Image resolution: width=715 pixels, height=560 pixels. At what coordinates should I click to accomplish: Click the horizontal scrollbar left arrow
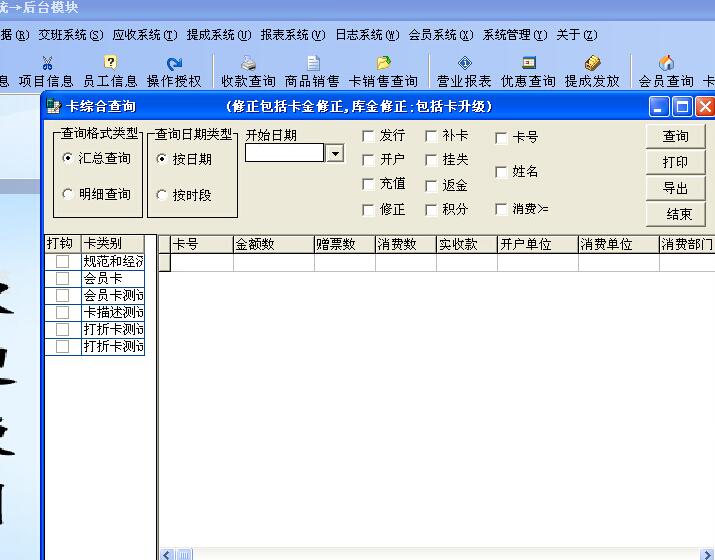click(x=167, y=555)
